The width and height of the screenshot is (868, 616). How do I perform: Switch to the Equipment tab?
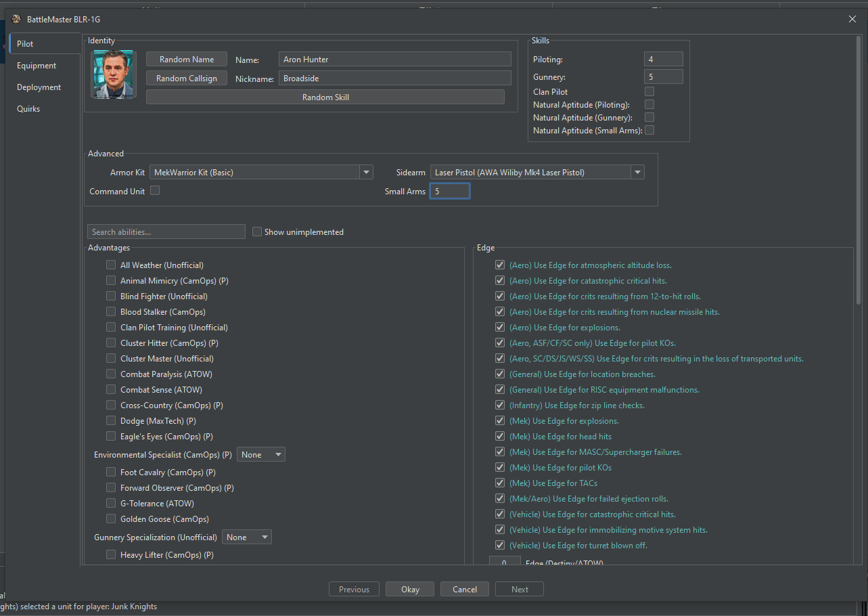[37, 66]
